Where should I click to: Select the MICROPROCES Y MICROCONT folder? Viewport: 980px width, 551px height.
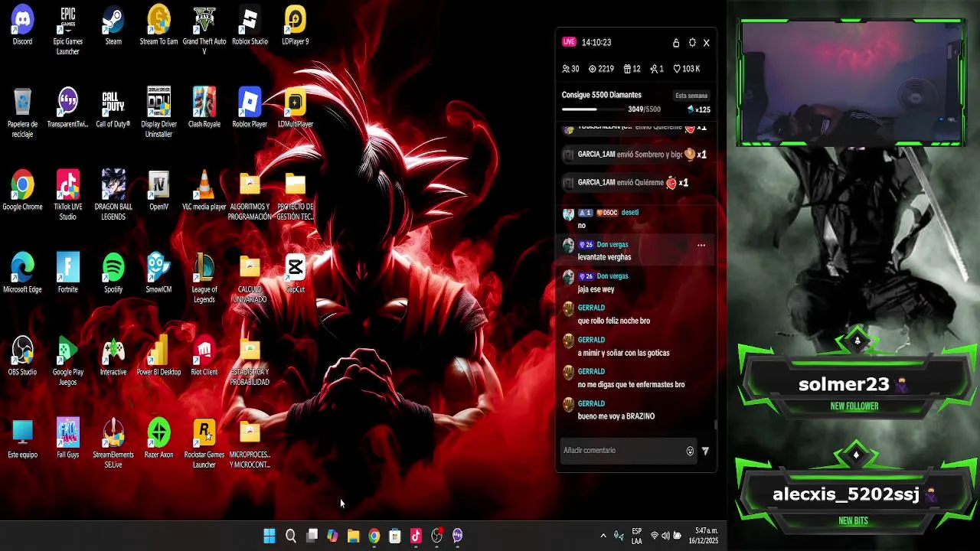tap(250, 444)
